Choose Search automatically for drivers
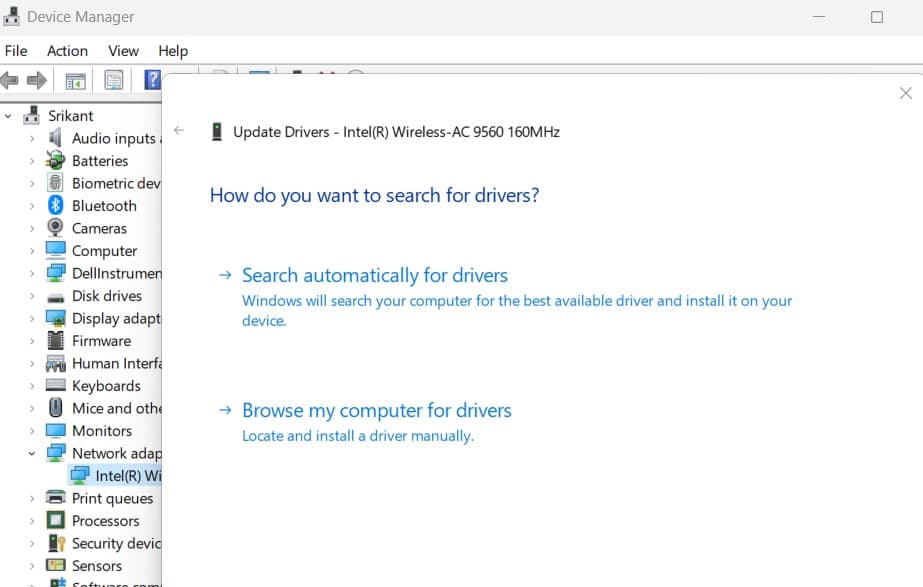The image size is (923, 587). [375, 276]
